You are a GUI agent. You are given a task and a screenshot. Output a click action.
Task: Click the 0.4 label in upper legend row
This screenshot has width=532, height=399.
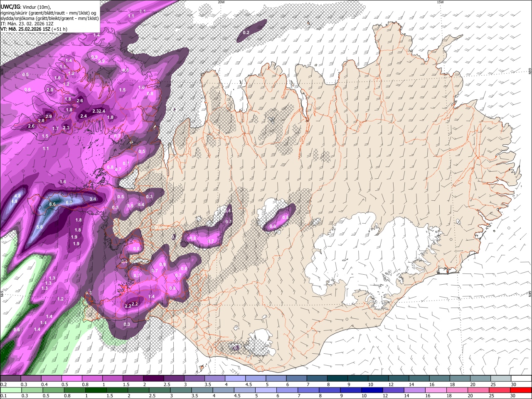click(x=44, y=384)
